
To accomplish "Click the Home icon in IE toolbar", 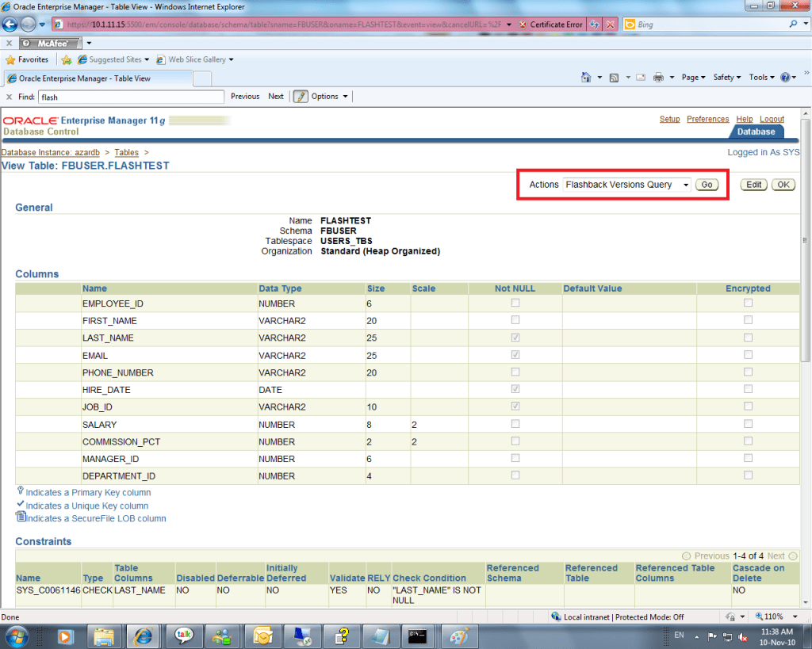I will point(586,78).
